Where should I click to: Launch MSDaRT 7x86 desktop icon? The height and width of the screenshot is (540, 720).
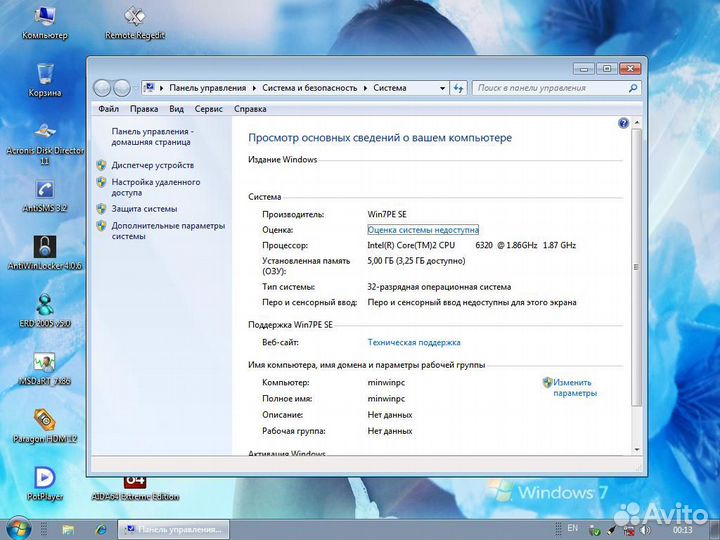tap(45, 368)
